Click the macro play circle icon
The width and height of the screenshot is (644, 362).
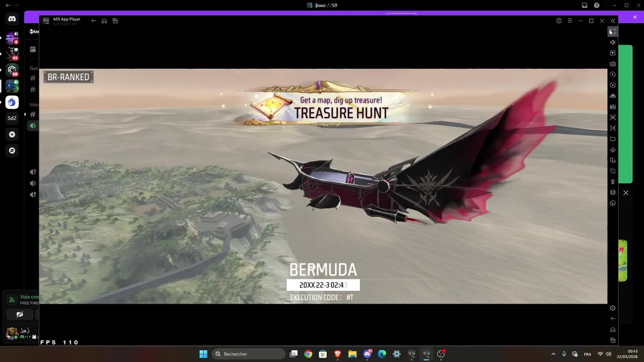coord(612,74)
